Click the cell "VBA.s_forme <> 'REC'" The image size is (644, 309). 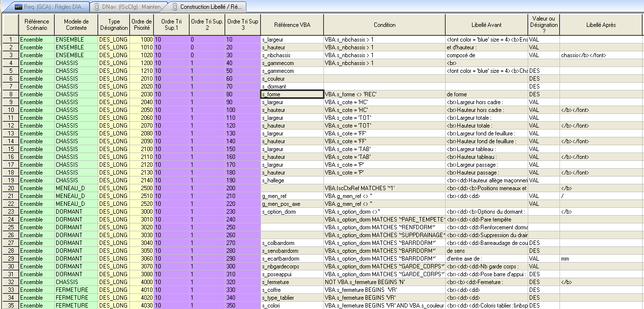coord(384,94)
